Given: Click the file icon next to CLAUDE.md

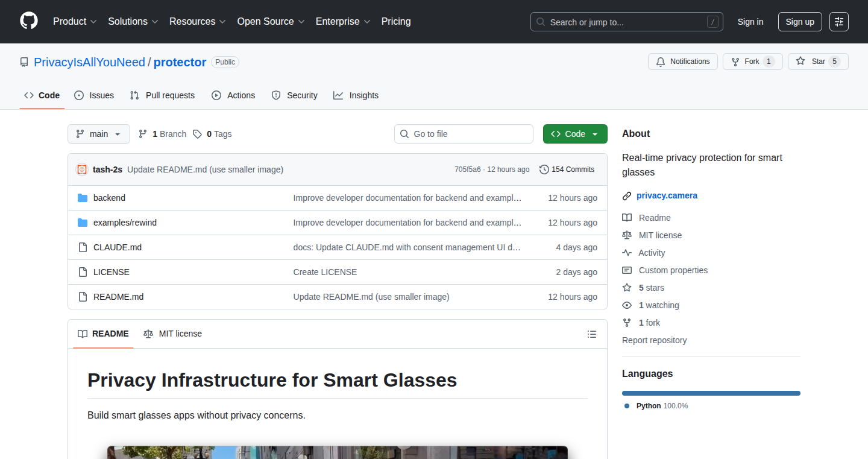Looking at the screenshot, I should pos(83,247).
